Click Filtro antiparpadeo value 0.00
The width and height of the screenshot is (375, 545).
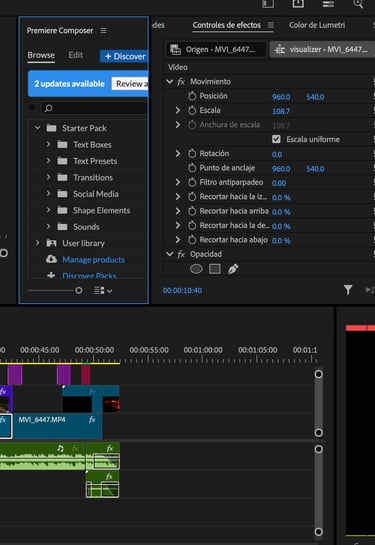pyautogui.click(x=279, y=183)
